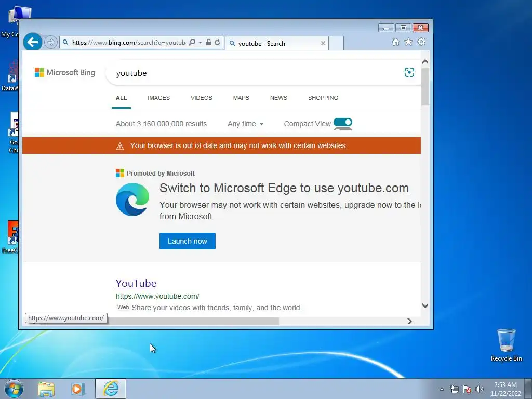Click the vertical scrollbar thumb
The image size is (532, 399).
click(x=425, y=87)
